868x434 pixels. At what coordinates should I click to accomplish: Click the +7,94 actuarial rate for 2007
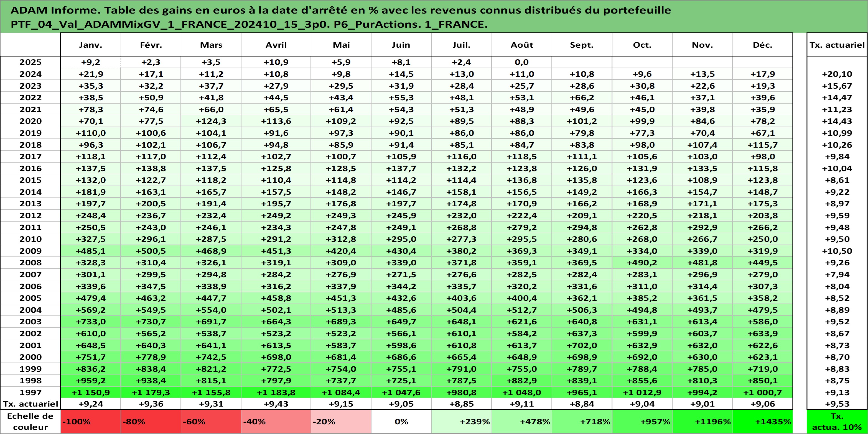837,274
